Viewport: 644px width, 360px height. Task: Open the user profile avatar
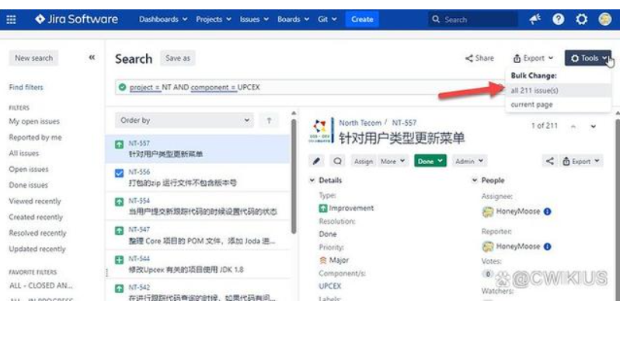click(605, 19)
